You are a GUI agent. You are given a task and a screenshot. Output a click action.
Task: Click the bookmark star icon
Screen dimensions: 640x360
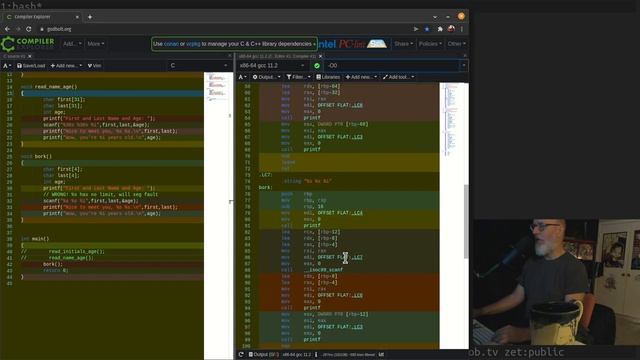point(427,29)
